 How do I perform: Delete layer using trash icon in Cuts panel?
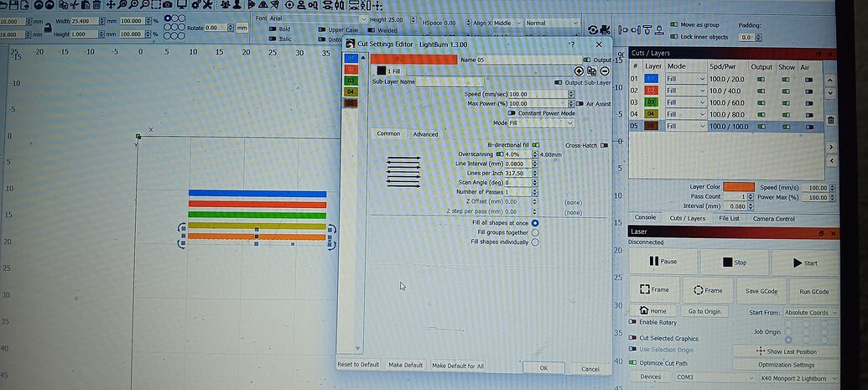pos(830,120)
